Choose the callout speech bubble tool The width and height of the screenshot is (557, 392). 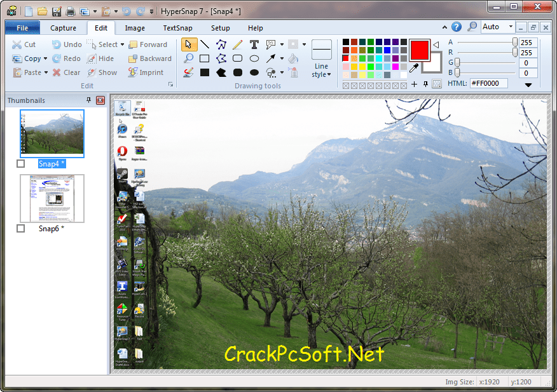click(271, 44)
